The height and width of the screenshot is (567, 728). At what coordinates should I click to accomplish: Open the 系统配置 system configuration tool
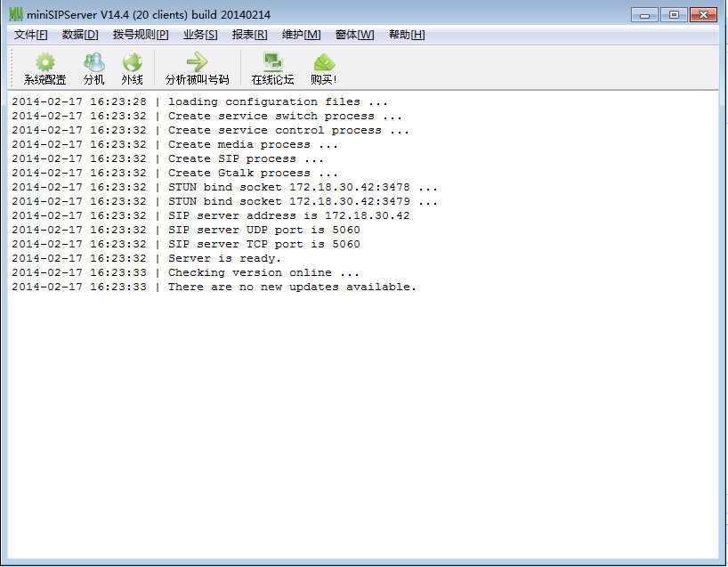tap(44, 69)
